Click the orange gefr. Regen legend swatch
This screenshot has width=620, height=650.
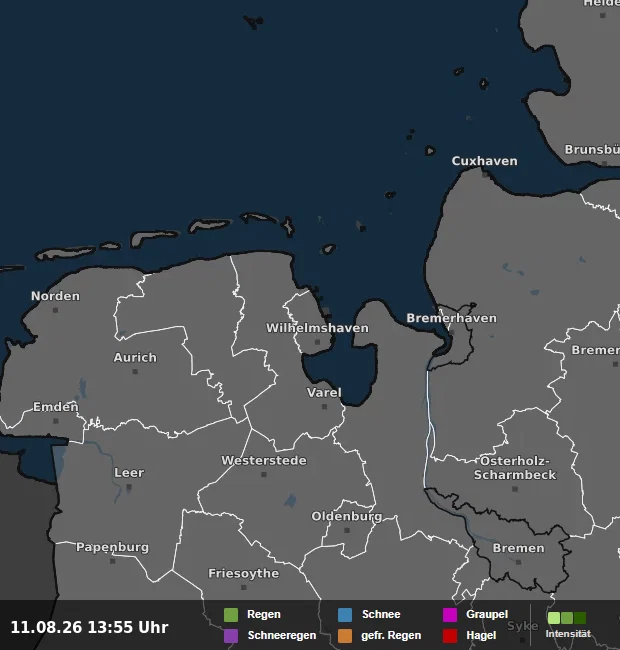pyautogui.click(x=345, y=636)
